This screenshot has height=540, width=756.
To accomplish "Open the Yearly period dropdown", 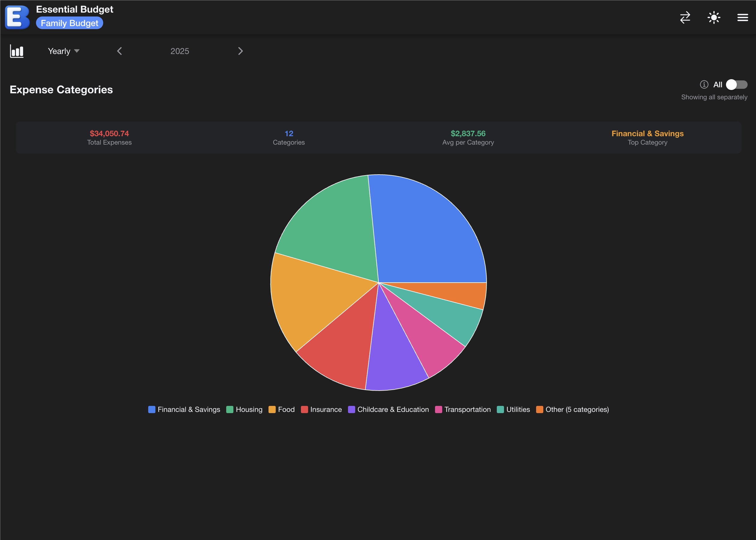I will (59, 51).
